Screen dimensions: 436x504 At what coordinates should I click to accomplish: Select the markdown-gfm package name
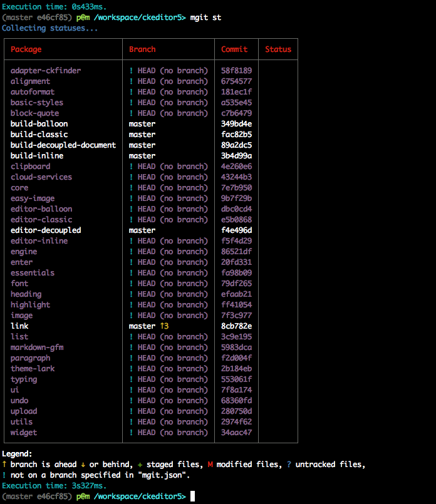tap(37, 347)
